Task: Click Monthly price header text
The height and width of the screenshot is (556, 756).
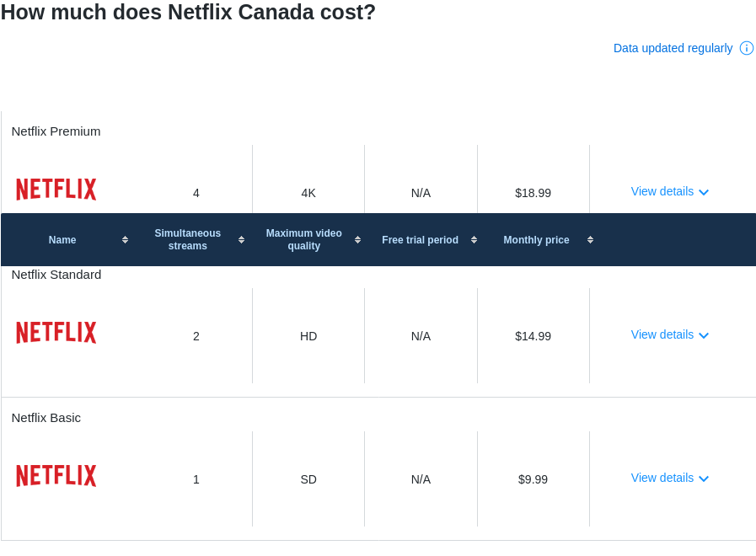Action: [x=536, y=239]
